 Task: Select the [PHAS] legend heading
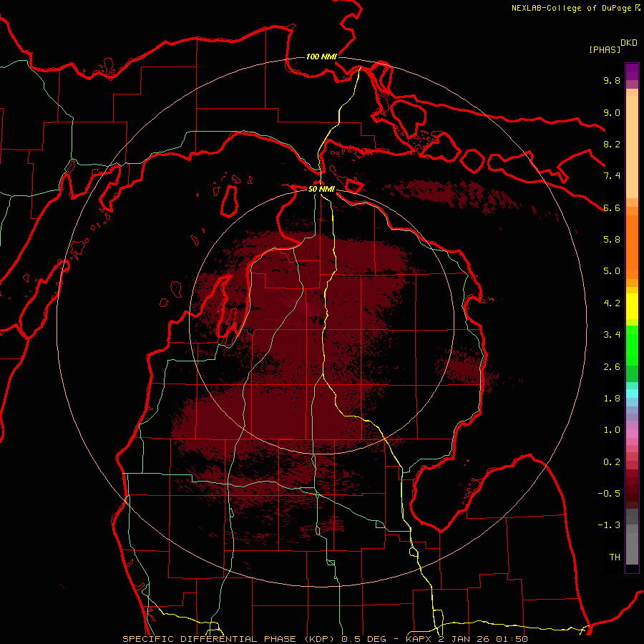pyautogui.click(x=605, y=49)
